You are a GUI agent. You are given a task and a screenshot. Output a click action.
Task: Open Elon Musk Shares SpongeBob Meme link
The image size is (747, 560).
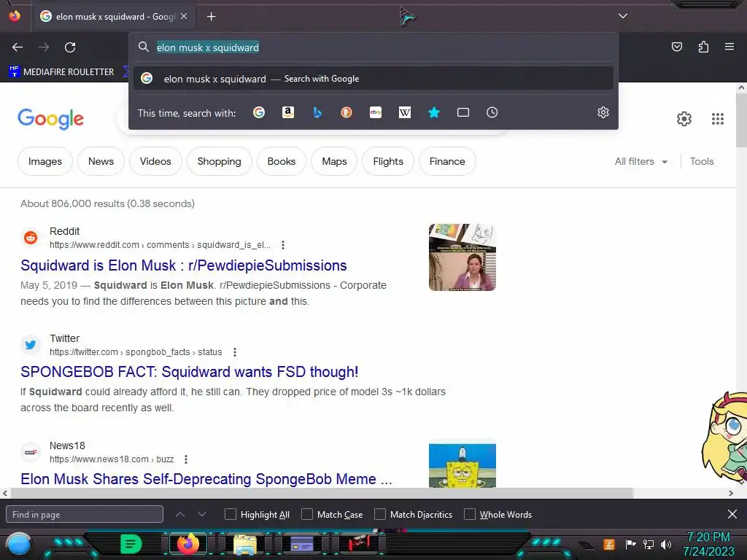[x=206, y=479]
